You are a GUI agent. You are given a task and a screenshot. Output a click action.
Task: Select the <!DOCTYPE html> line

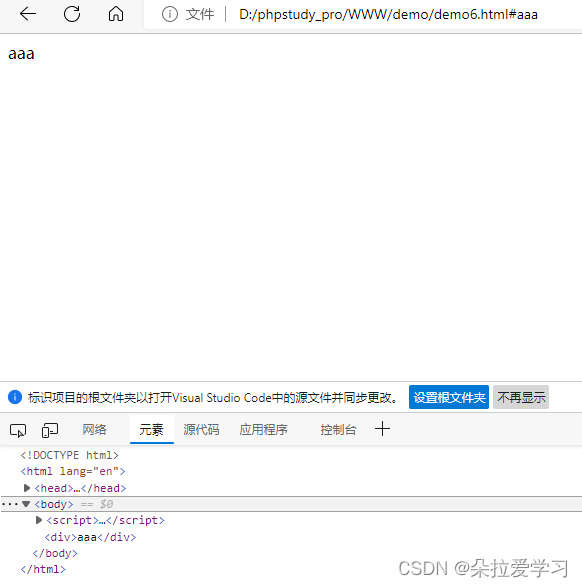(70, 455)
